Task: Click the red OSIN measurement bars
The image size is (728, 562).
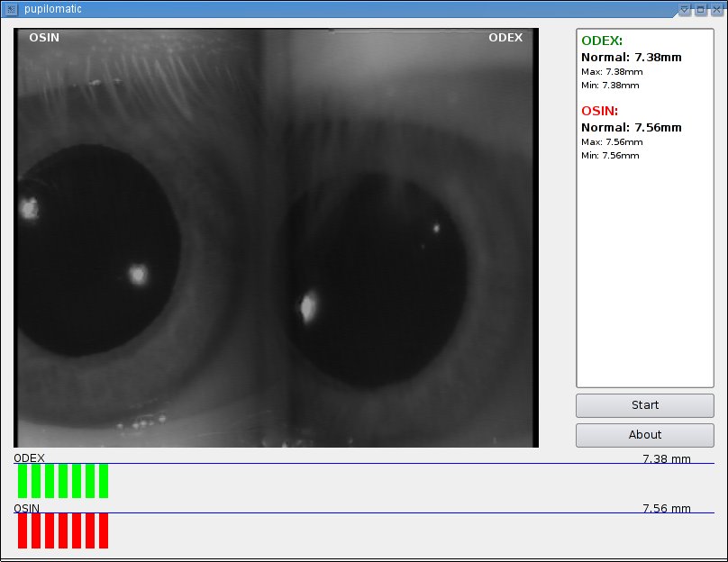Action: pyautogui.click(x=63, y=529)
